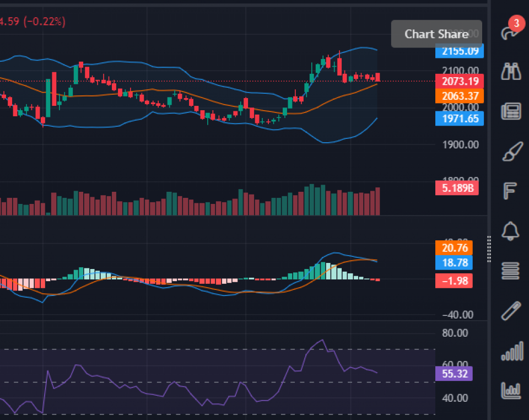Viewport: 529px width, 420px height.
Task: Click the blue 18.78 MACD value label
Action: click(x=454, y=263)
